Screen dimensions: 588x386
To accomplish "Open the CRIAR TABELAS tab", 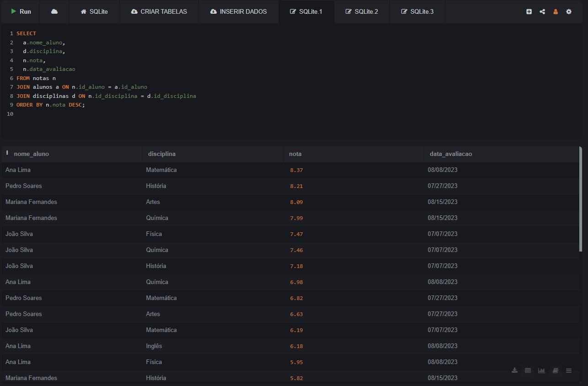I will pos(159,11).
